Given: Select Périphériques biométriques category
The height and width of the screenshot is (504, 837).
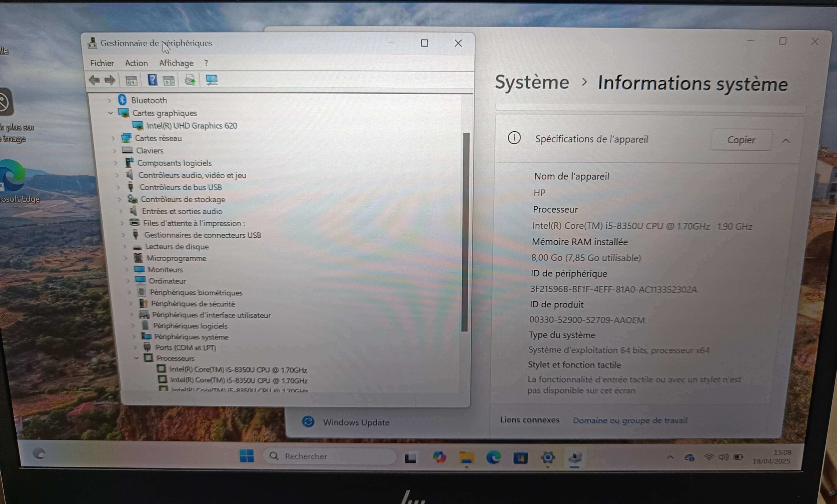Looking at the screenshot, I should coord(196,293).
